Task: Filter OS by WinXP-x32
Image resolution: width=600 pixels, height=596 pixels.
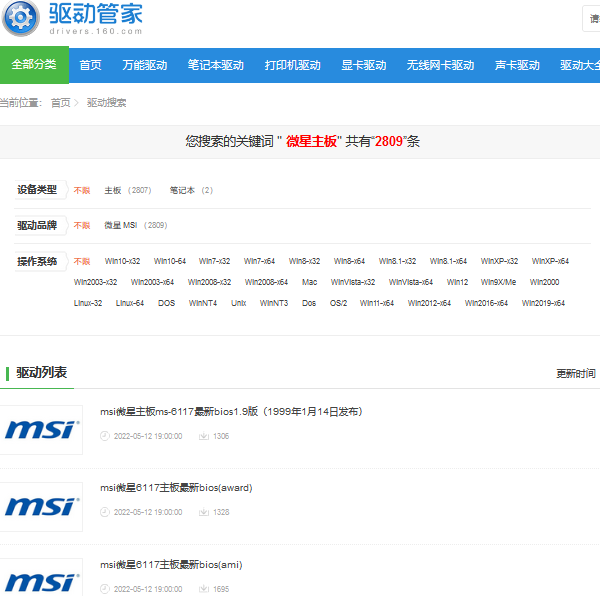Action: [499, 261]
